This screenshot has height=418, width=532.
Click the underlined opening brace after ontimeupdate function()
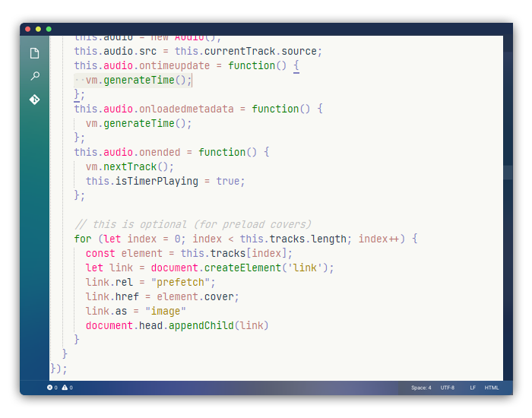[296, 66]
